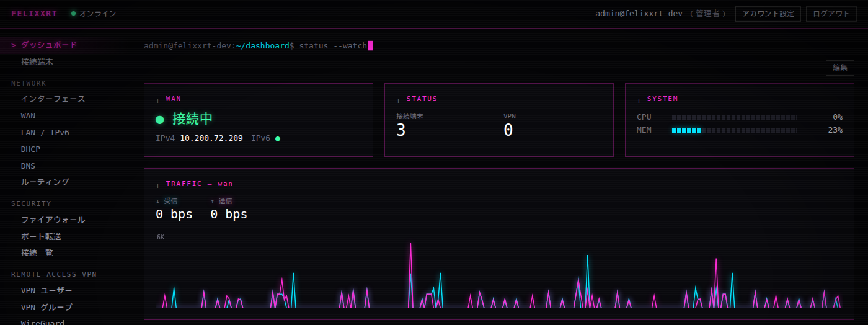Screen dimensions: 868x325
Task: Click the WAN IPv4 address 10.200.72.209
Action: pyautogui.click(x=211, y=138)
